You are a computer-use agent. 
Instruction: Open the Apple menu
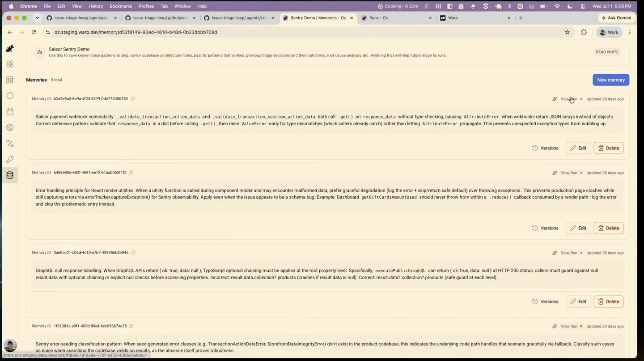tap(11, 6)
